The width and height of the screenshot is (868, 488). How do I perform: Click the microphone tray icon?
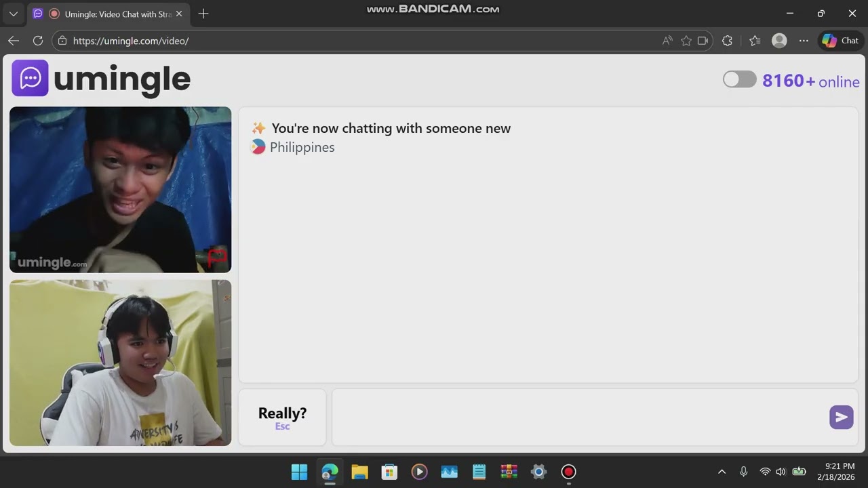743,472
